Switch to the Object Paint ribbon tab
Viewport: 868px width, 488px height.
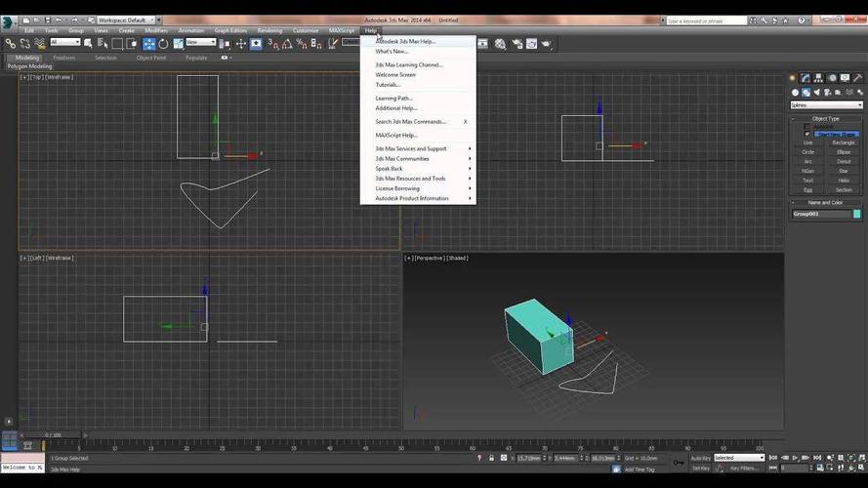click(151, 58)
